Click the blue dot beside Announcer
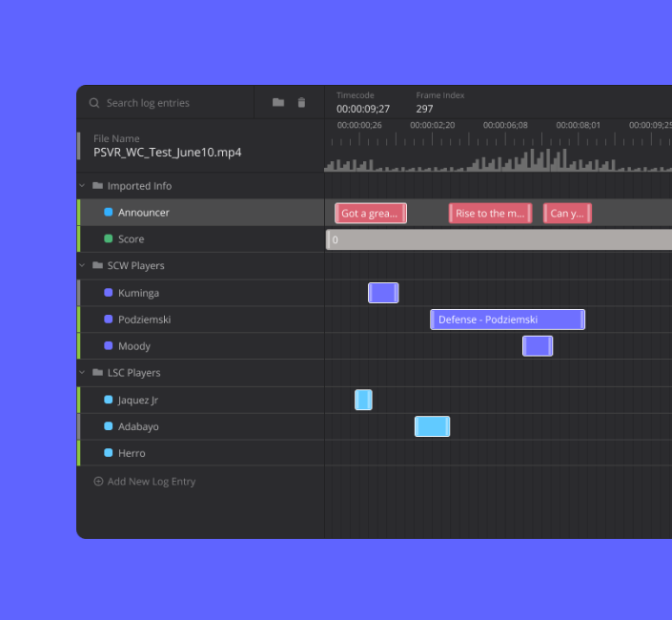The width and height of the screenshot is (672, 620). click(x=109, y=213)
